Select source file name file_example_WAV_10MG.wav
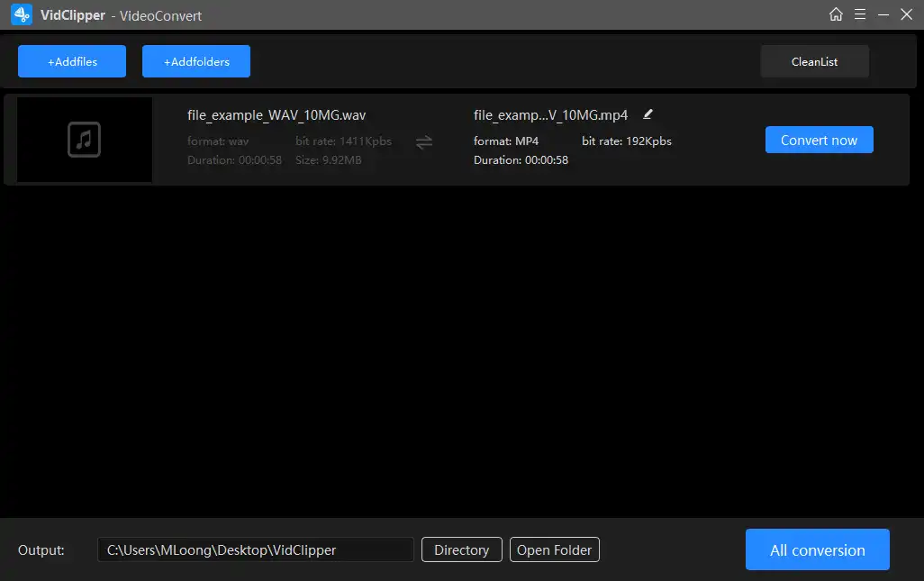 click(x=276, y=115)
